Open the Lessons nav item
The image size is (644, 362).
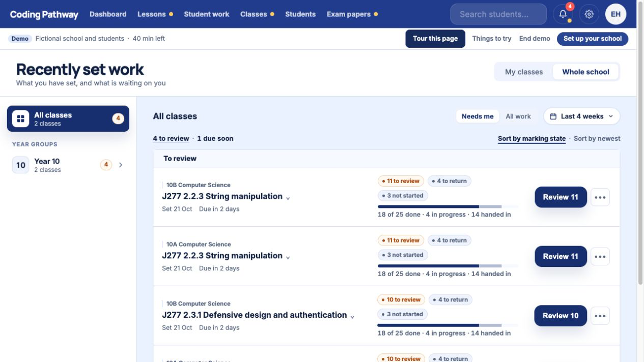click(x=155, y=14)
